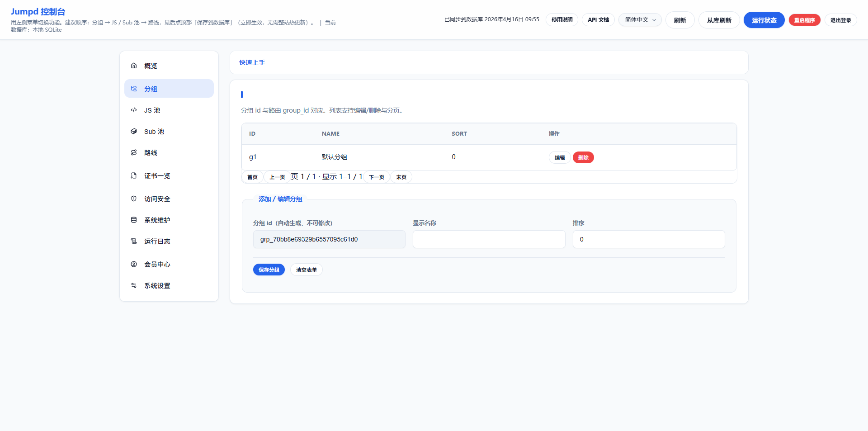Open 运行日志 in the sidebar
The image size is (868, 431).
157,242
